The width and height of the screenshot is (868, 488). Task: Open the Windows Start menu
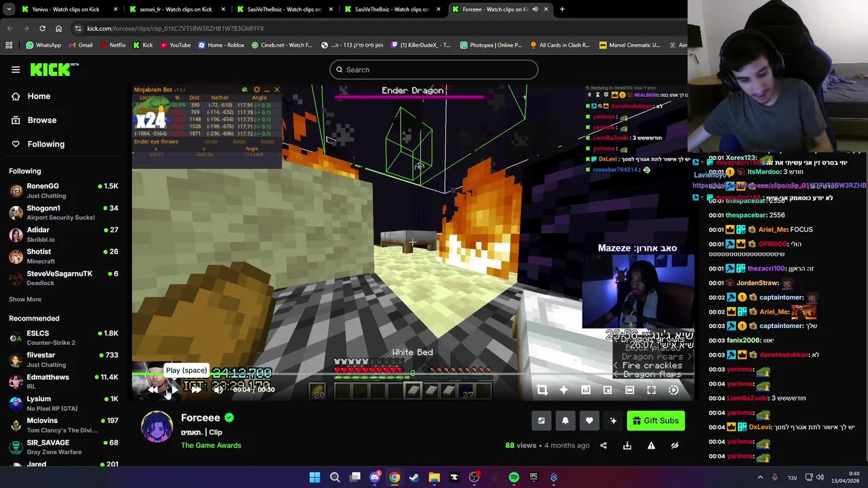(x=315, y=478)
